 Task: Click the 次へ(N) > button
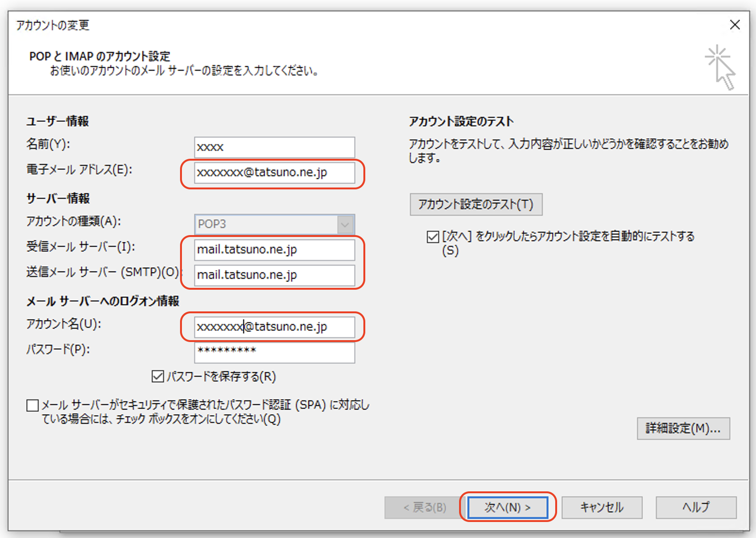[x=508, y=507]
